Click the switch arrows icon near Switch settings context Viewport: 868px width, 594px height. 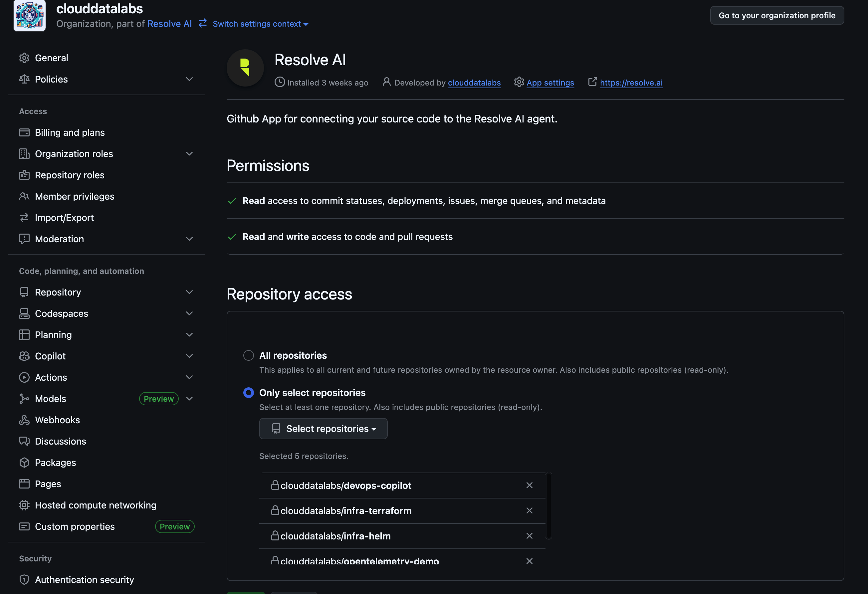[203, 23]
